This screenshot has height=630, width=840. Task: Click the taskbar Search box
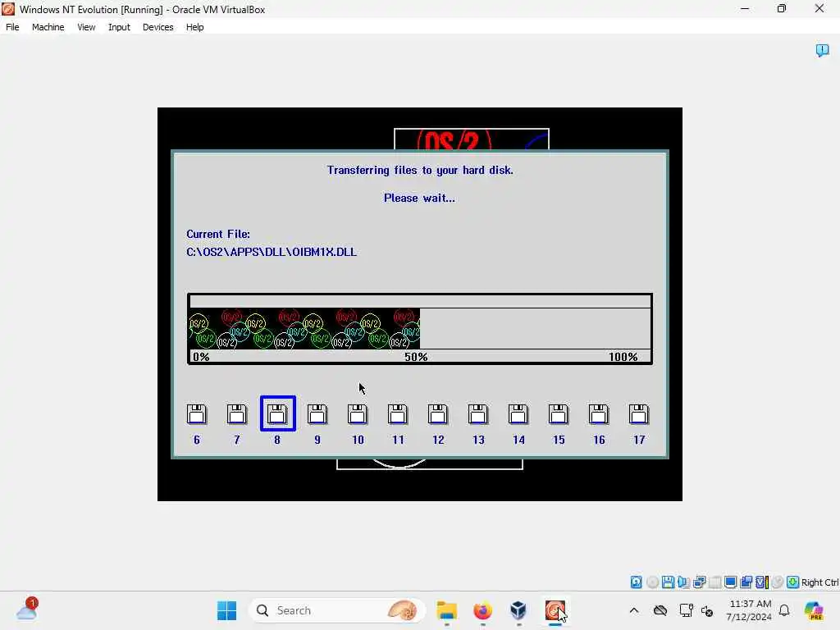pyautogui.click(x=337, y=610)
